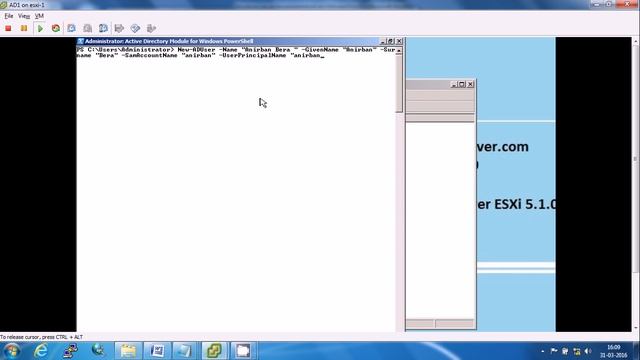
Task: Open Windows Explorer folder in the taskbar
Action: point(128,351)
